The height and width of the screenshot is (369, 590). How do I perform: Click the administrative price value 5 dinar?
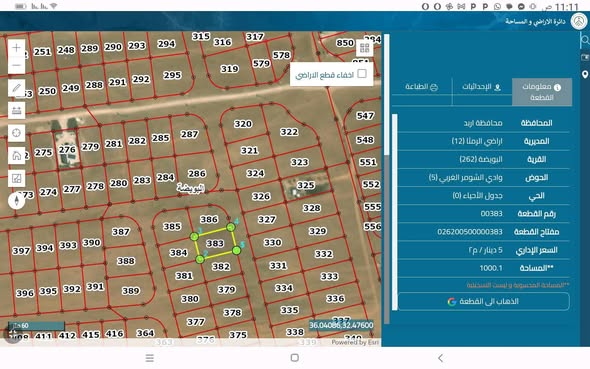pos(485,250)
